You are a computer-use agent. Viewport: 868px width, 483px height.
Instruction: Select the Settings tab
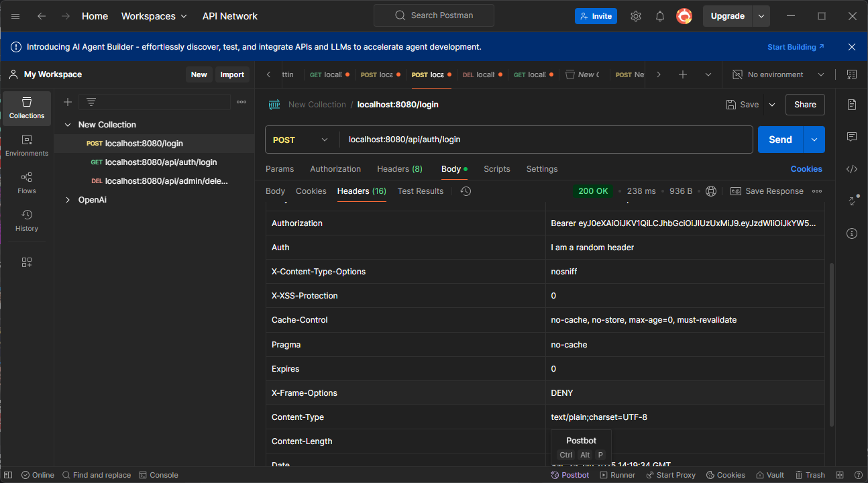[x=542, y=169]
